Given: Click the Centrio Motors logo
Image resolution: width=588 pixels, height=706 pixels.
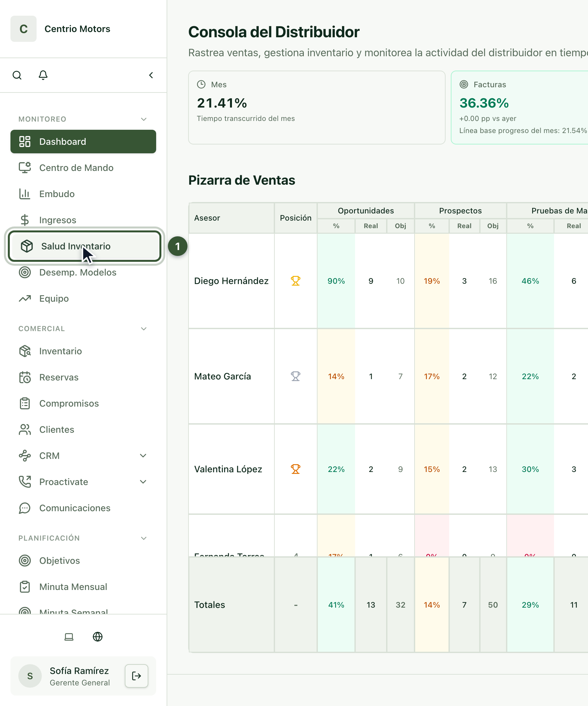Looking at the screenshot, I should click(x=24, y=29).
